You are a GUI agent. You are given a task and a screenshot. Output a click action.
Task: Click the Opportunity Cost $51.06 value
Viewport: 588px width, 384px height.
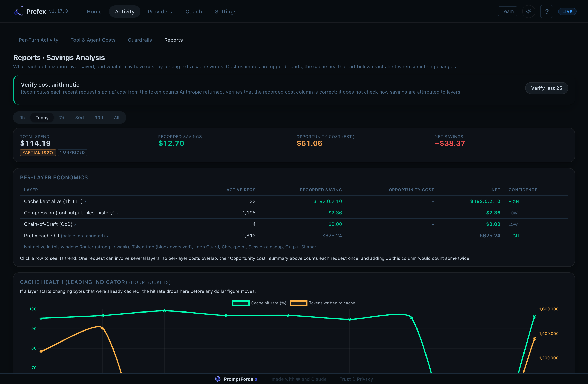coord(309,143)
